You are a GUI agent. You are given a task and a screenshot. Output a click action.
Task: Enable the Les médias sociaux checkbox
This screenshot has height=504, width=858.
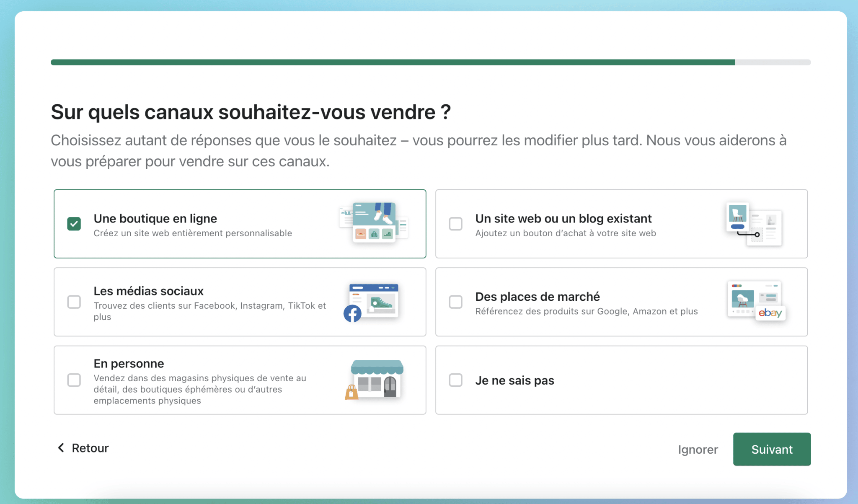pos(74,302)
